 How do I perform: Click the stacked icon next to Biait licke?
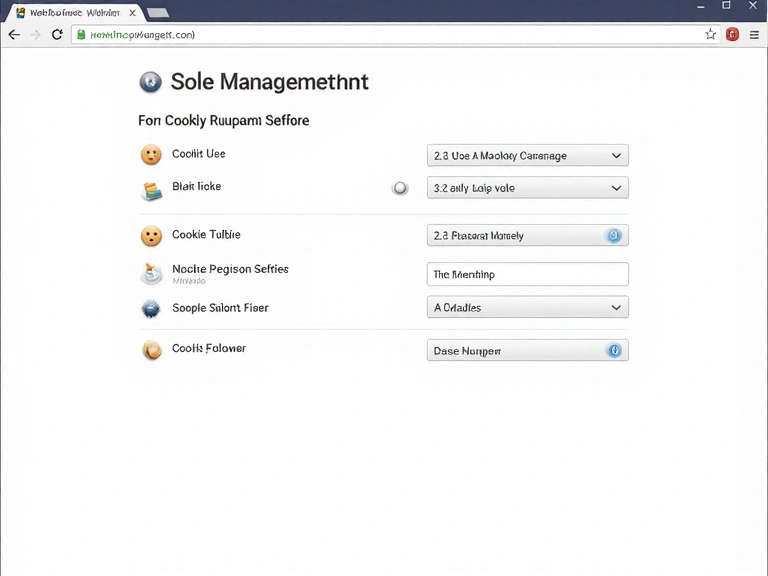coord(151,190)
